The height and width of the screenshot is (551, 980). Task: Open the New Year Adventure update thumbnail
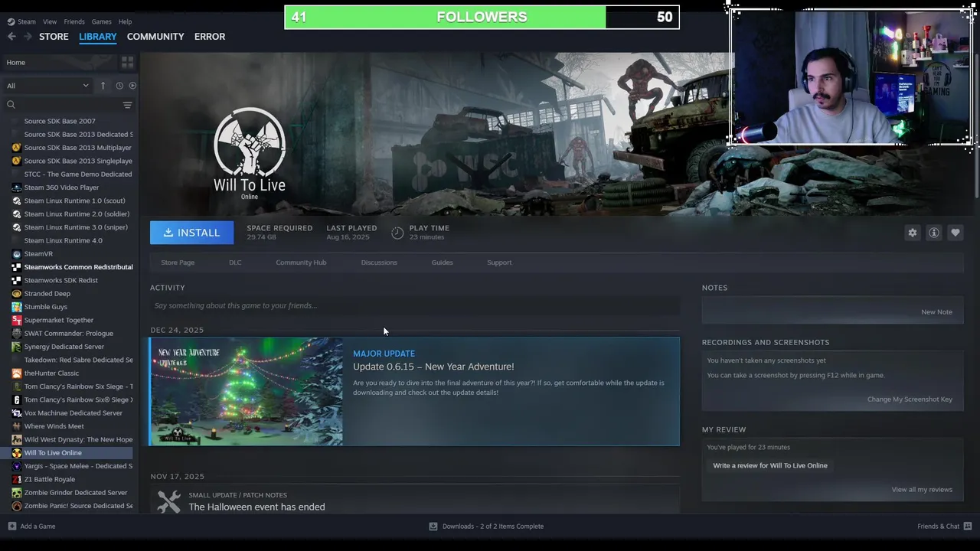click(247, 392)
